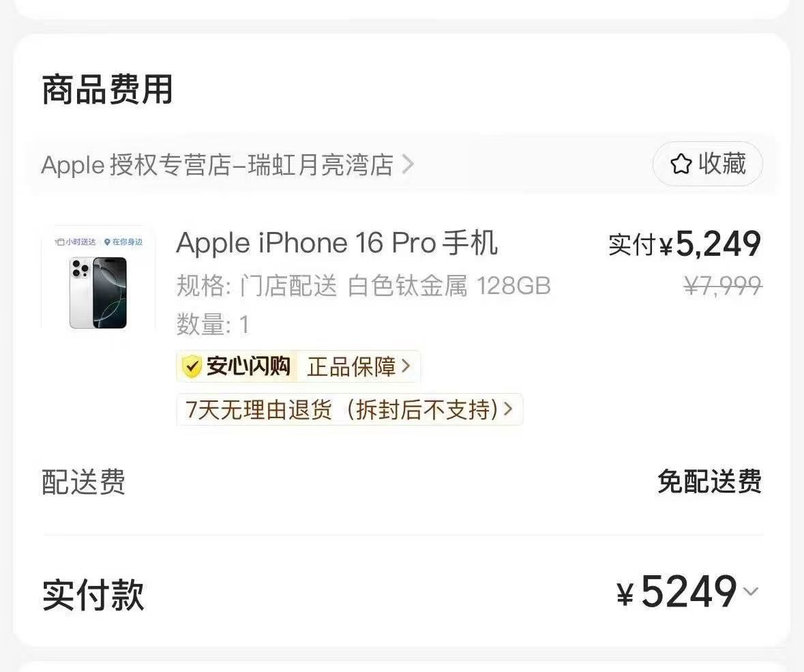Click the 实付 ¥5,249 price

(685, 244)
